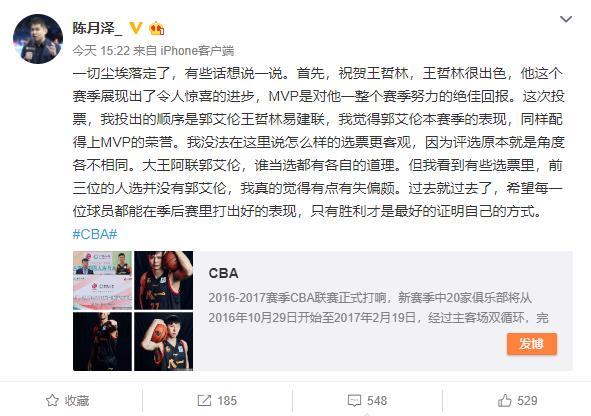Like the post with thumbs-up icon
The height and width of the screenshot is (416, 591).
click(x=505, y=400)
